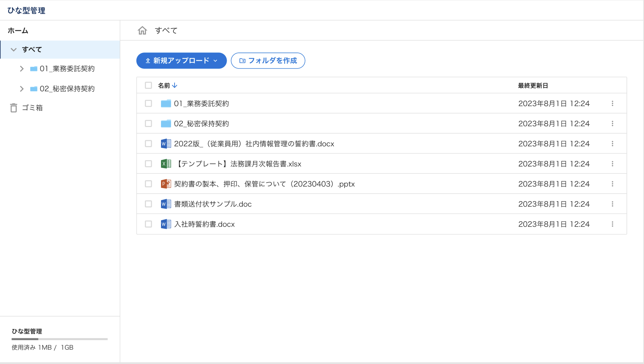Screen dimensions: 644x364
Task: Open more options for 法務課月次報告書.xlsx row
Action: tap(613, 164)
